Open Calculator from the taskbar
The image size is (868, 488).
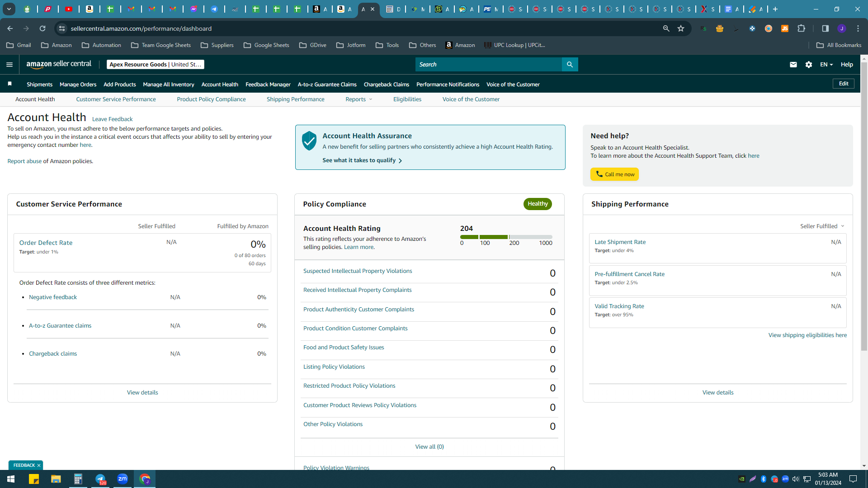pyautogui.click(x=78, y=479)
